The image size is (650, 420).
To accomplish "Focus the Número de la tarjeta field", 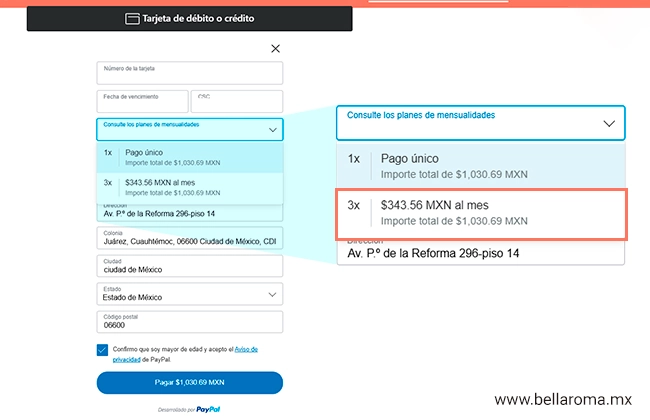I will click(190, 73).
